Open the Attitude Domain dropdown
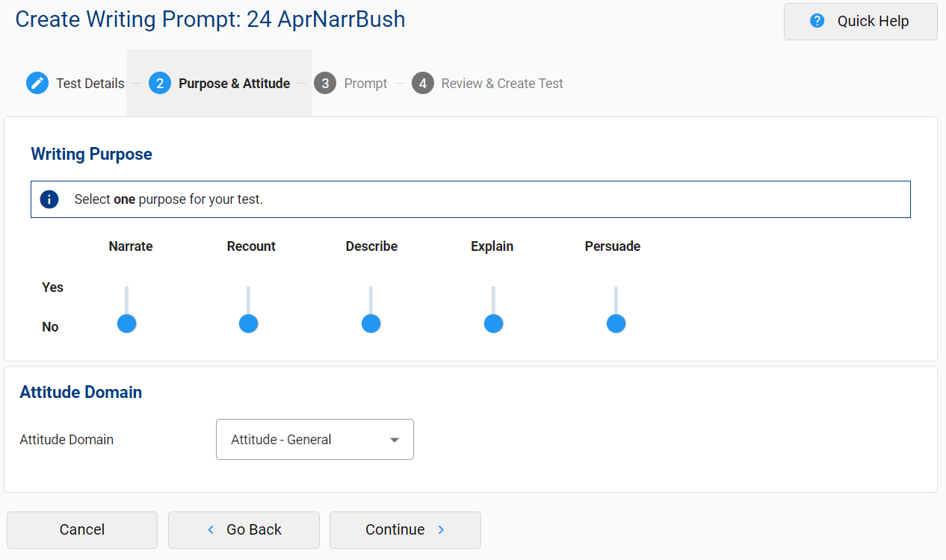Image resolution: width=946 pixels, height=560 pixels. (x=315, y=439)
